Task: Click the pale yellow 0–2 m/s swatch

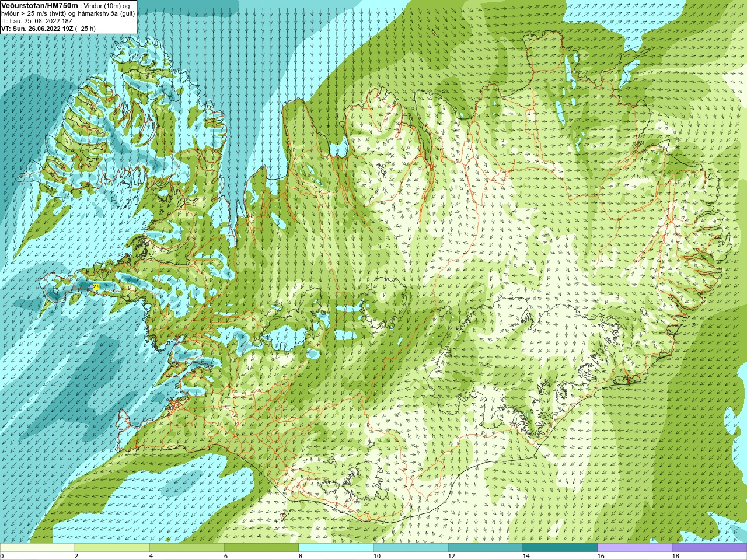Action: coord(37,548)
